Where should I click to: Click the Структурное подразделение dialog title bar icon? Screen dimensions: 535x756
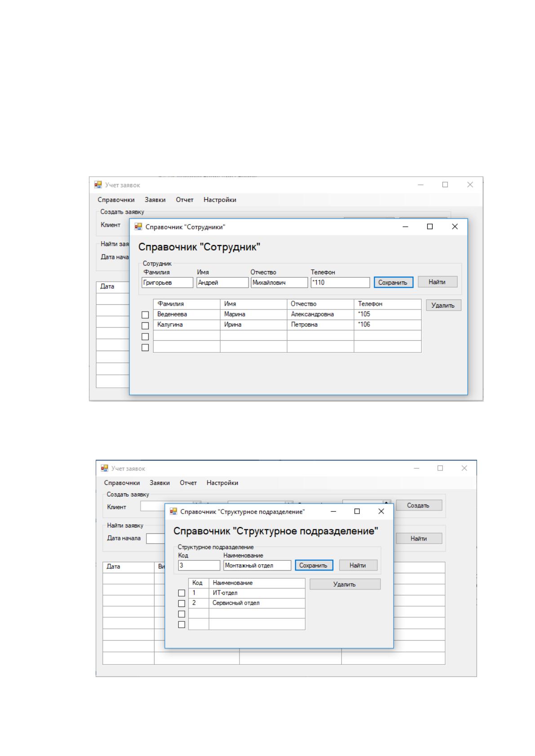point(173,511)
